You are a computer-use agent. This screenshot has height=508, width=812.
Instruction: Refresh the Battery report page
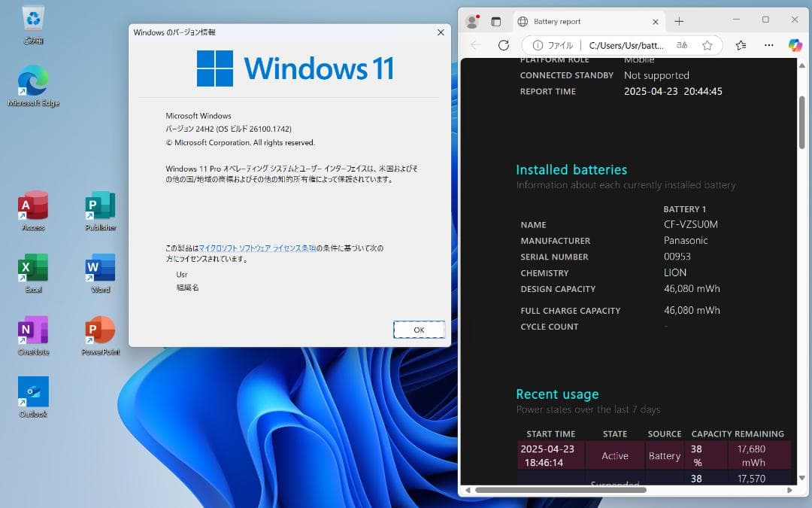tap(502, 45)
